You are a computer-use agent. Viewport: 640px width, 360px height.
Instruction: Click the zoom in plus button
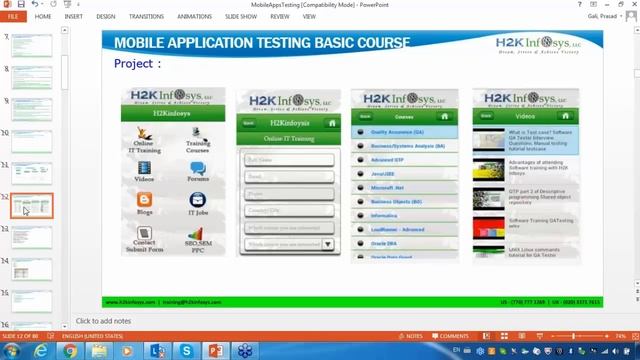click(607, 336)
